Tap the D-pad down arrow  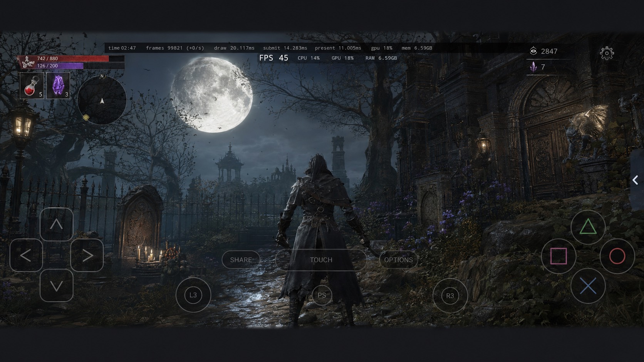point(57,285)
